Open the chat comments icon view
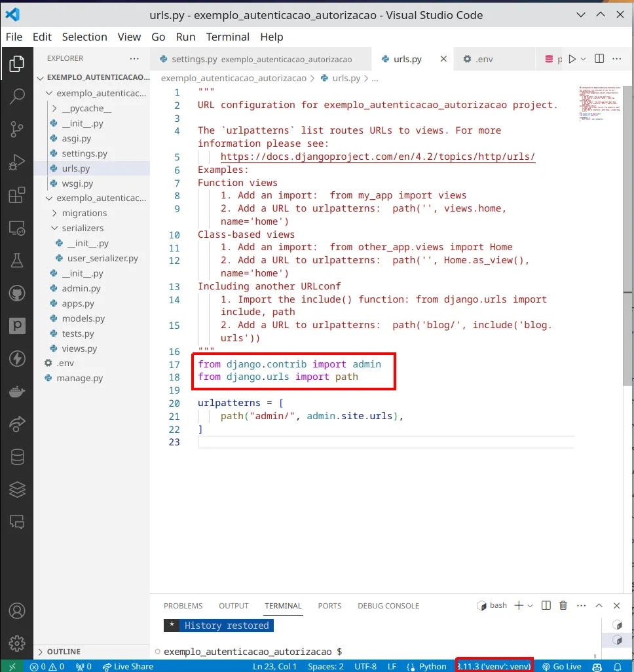Screen dimensions: 634x672 point(17,522)
